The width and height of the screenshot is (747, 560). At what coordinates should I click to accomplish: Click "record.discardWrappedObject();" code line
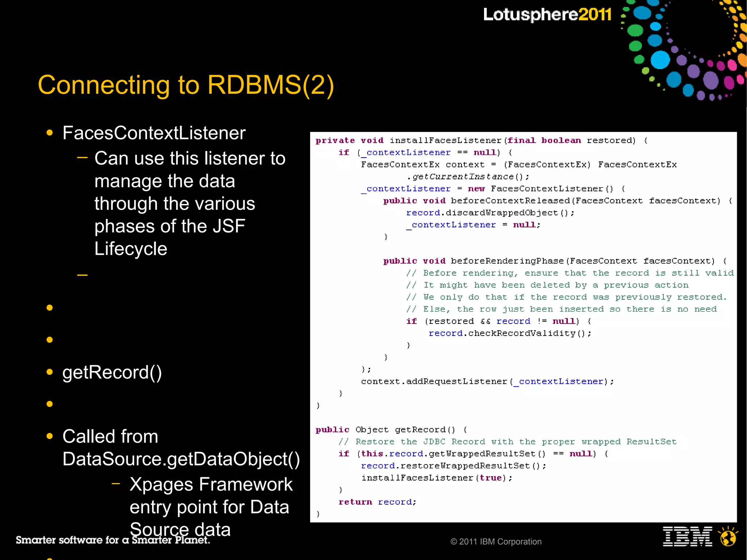(x=490, y=213)
